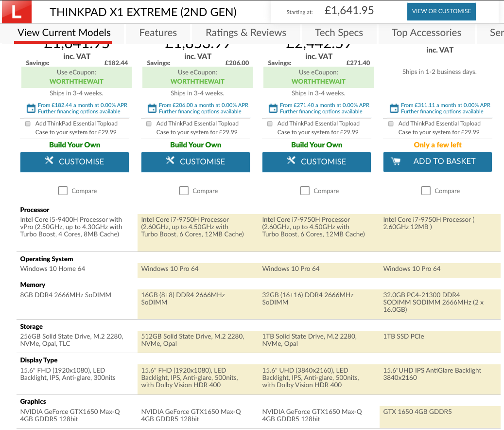Click the Display Type section heading
The height and width of the screenshot is (430, 504).
pyautogui.click(x=39, y=360)
